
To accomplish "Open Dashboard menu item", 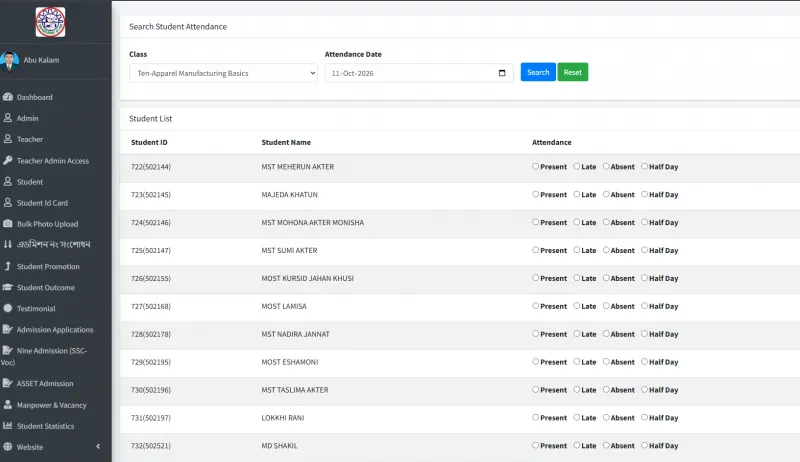I will coord(35,97).
